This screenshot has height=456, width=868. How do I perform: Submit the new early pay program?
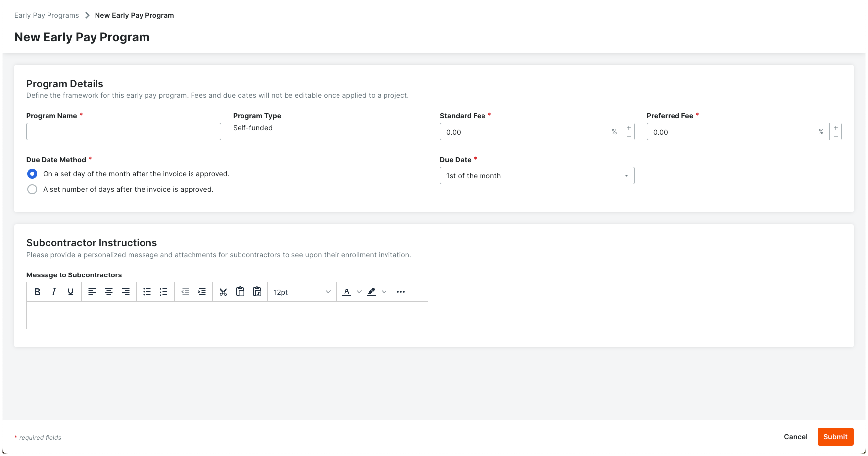tap(835, 437)
